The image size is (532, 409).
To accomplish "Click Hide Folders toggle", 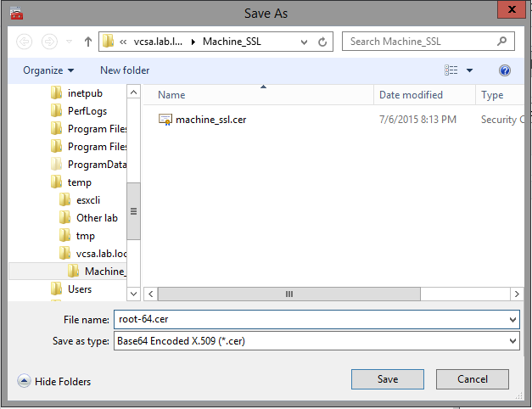I will pyautogui.click(x=54, y=381).
